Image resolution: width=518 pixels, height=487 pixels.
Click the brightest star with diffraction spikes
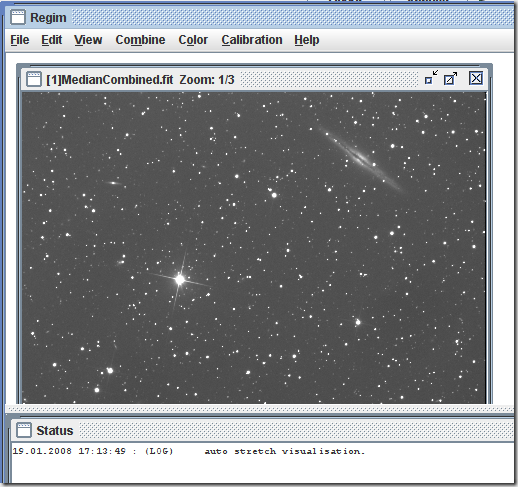click(180, 279)
